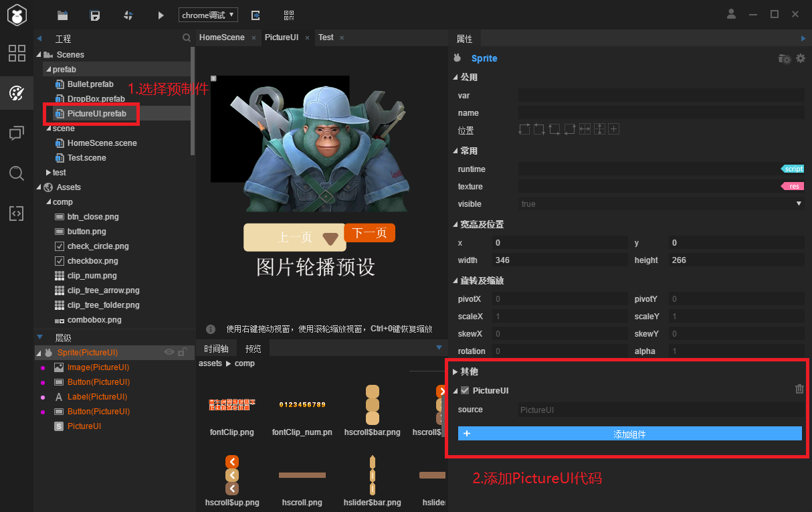Click the script tag on runtime field
The width and height of the screenshot is (812, 512).
pyautogui.click(x=793, y=169)
